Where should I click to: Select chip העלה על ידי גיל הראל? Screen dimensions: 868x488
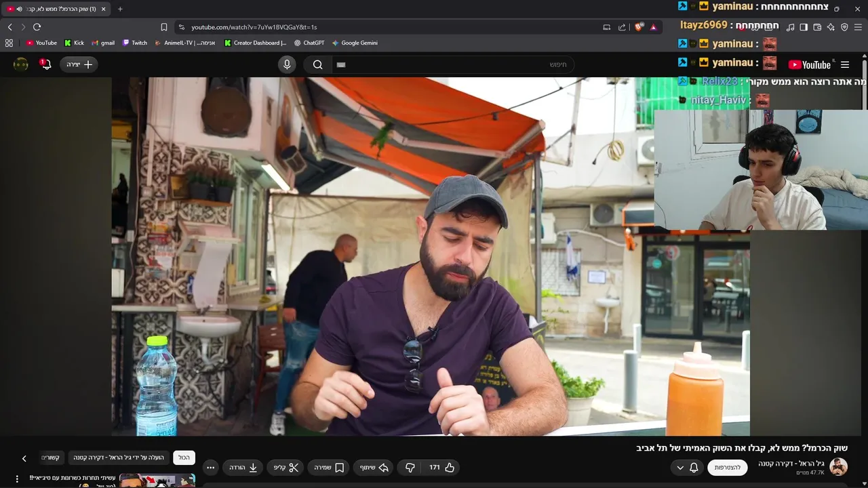tap(119, 457)
